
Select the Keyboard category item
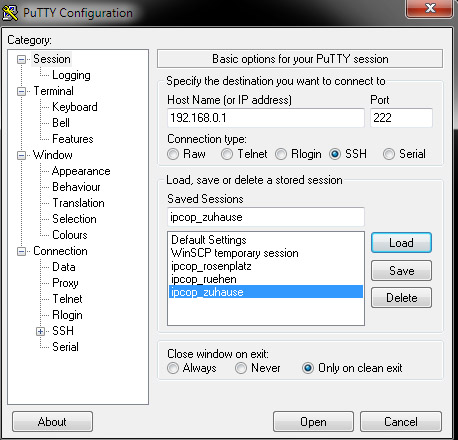coord(75,107)
